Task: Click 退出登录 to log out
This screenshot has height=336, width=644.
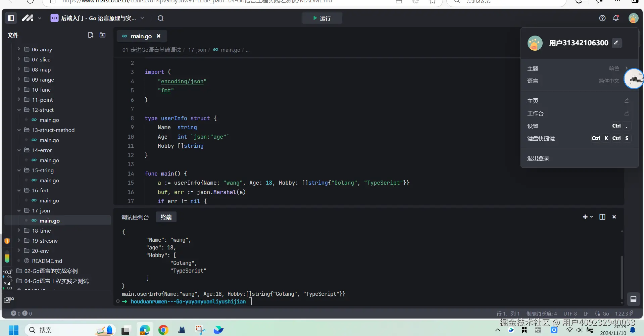Action: (x=538, y=158)
